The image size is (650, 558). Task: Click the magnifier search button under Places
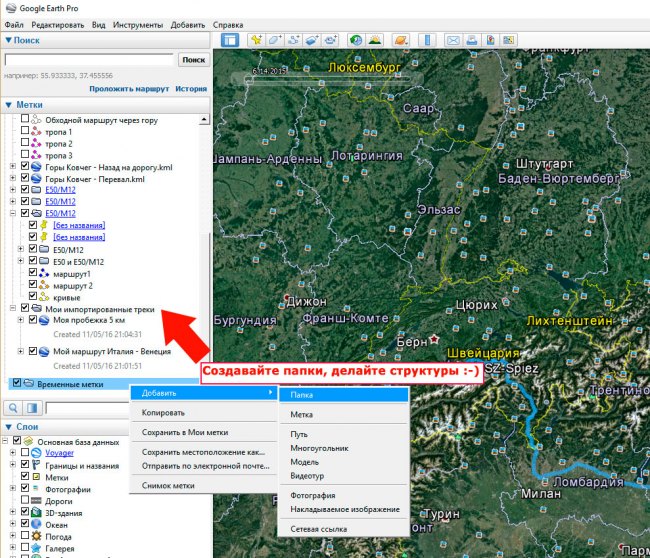13,408
